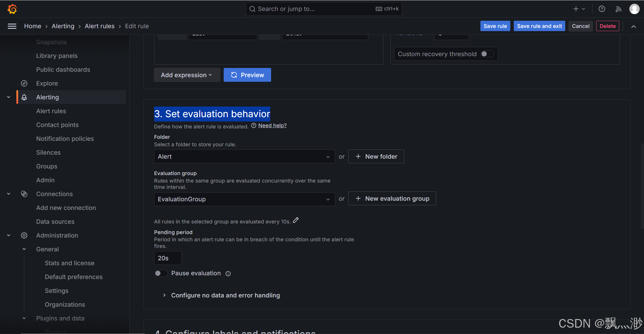Open the user profile avatar
The width and height of the screenshot is (644, 334).
[634, 9]
